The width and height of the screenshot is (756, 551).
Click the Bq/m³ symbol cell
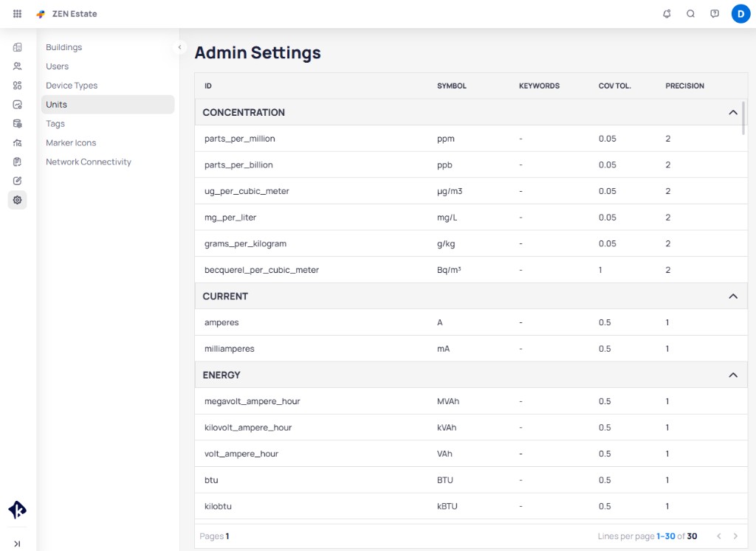(449, 270)
